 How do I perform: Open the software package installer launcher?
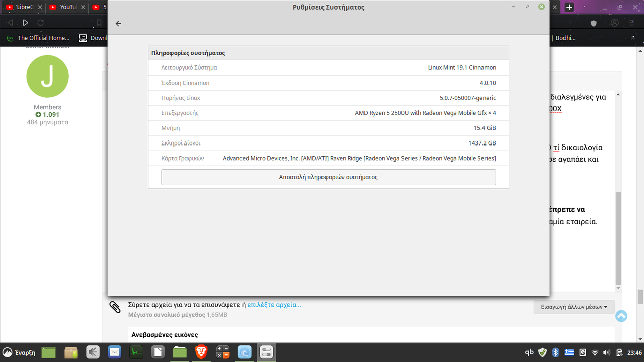click(71, 352)
